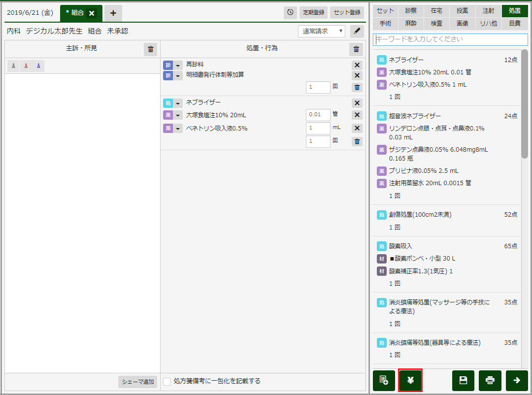Add a new tab with plus button
The image size is (532, 395).
point(113,13)
